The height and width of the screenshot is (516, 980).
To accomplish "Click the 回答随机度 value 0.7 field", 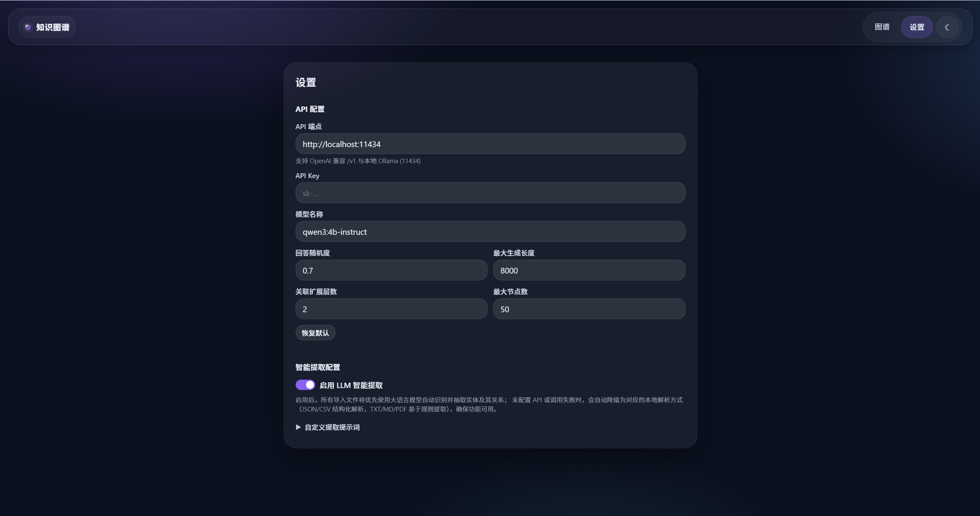I will tap(391, 270).
